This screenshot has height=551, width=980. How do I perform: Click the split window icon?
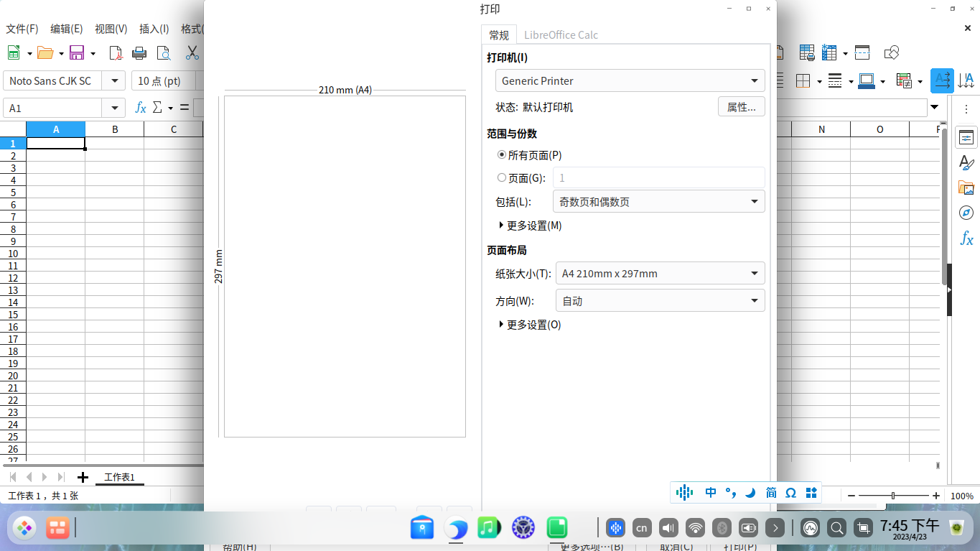pos(862,52)
